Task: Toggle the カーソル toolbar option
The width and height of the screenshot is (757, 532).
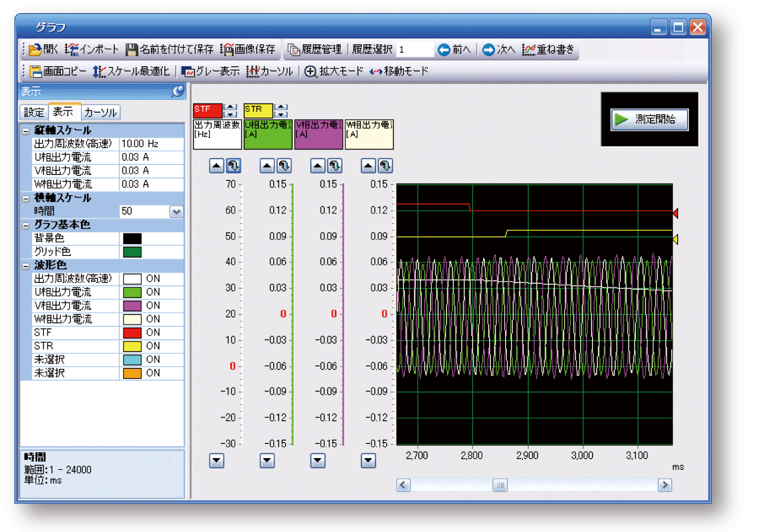Action: tap(253, 72)
